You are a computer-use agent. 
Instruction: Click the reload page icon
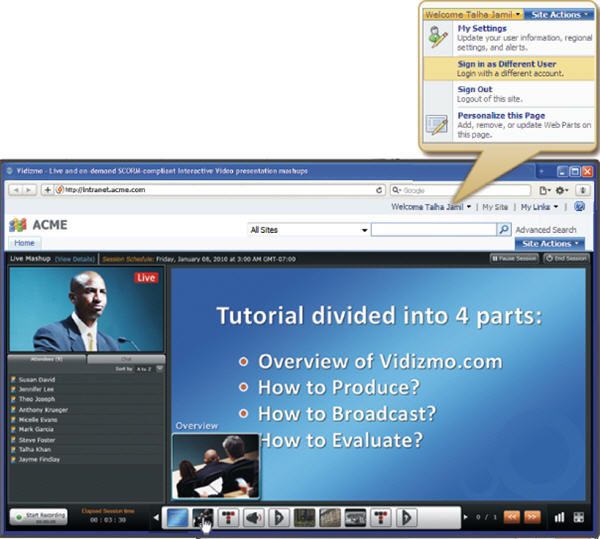[x=379, y=190]
